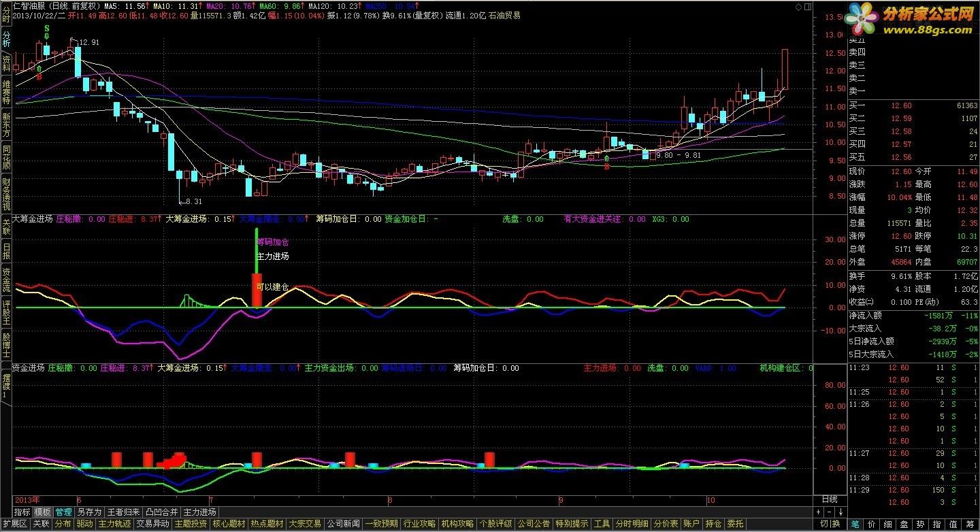Open 主题投资 in the bottom bar

[191, 524]
